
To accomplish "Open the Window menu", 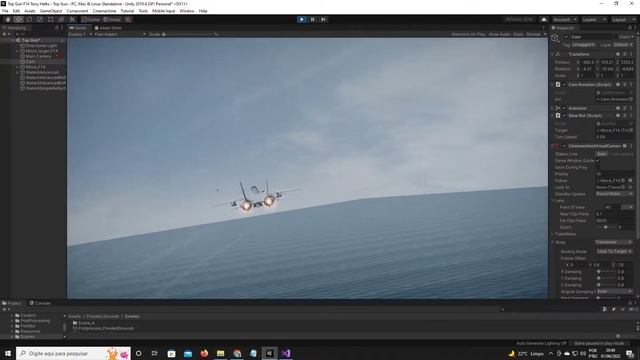I will 187,11.
